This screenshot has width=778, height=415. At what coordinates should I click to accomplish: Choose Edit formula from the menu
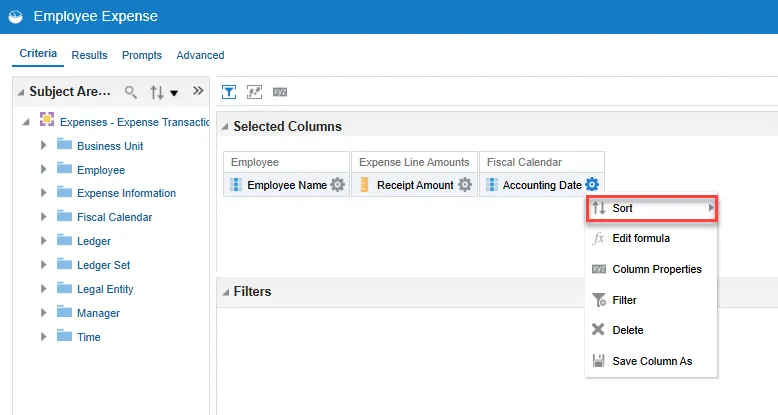tap(651, 238)
